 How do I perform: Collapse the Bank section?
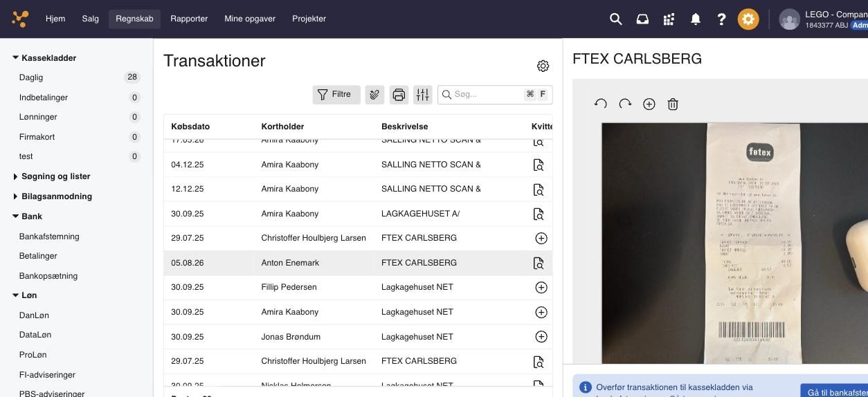[15, 216]
